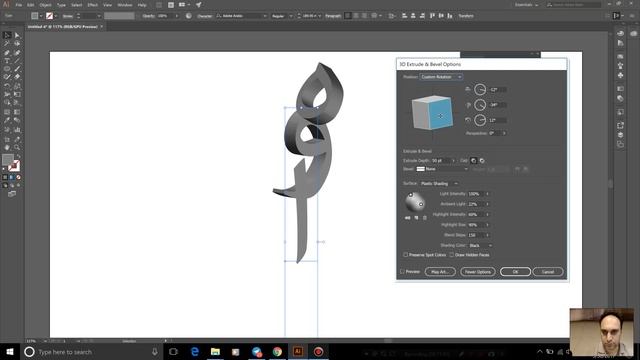Click the fill swatch in control bar
This screenshot has height=360, width=640.
pos(35,16)
